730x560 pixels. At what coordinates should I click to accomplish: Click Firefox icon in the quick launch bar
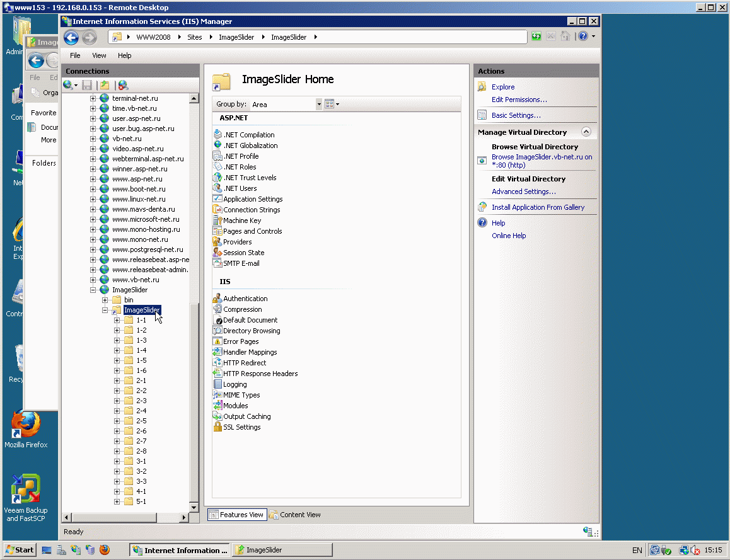pyautogui.click(x=105, y=550)
